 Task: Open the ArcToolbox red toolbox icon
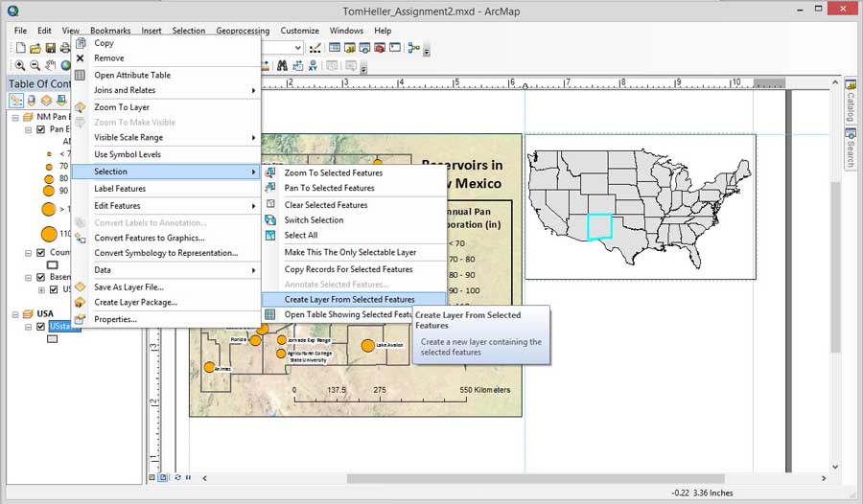(x=379, y=48)
